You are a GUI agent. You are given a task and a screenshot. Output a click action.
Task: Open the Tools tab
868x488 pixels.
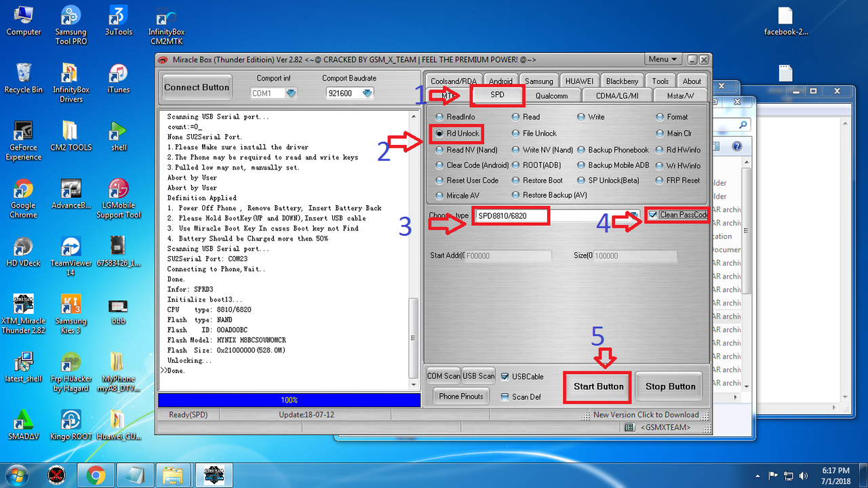tap(660, 81)
